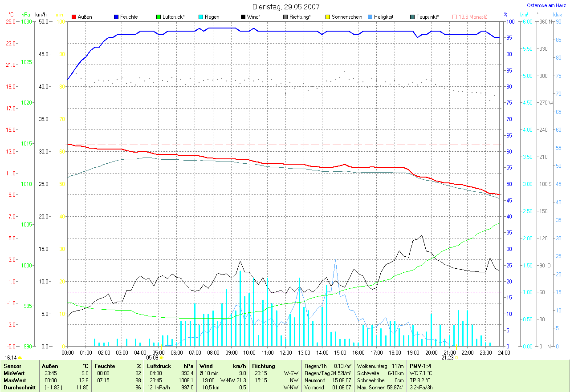The height and width of the screenshot is (392, 570).
Task: Click the sunrise icon at 05:09
Action: 161,357
